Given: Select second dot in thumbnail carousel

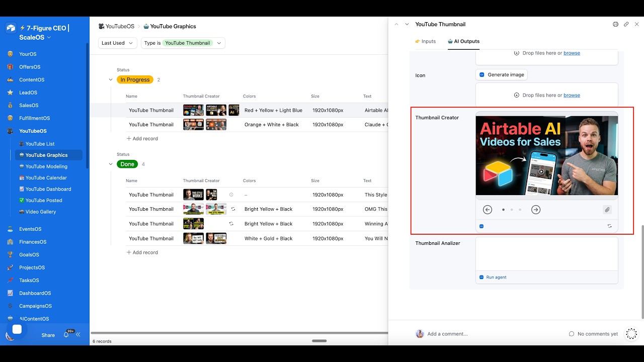Looking at the screenshot, I should pos(512,210).
